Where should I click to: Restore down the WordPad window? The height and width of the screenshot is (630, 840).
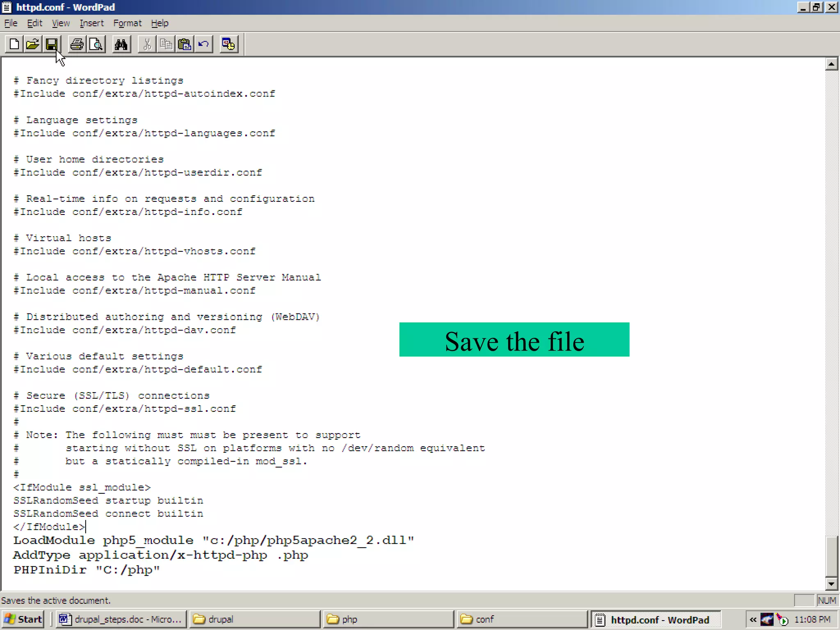click(817, 7)
